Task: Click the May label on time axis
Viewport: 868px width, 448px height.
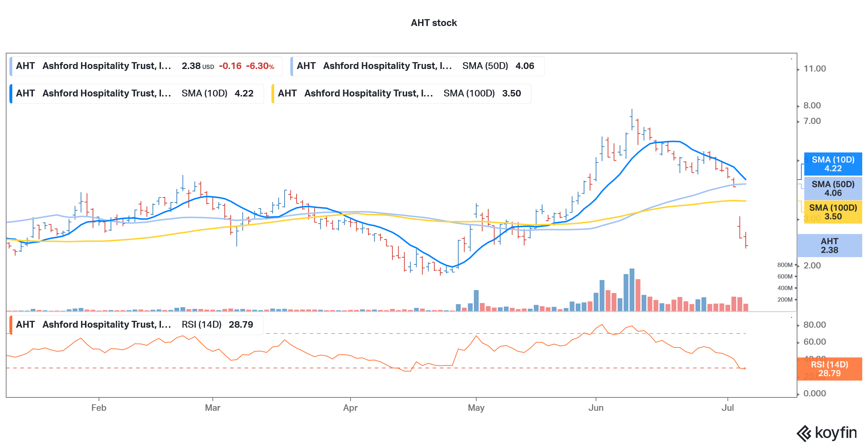Action: coord(476,408)
